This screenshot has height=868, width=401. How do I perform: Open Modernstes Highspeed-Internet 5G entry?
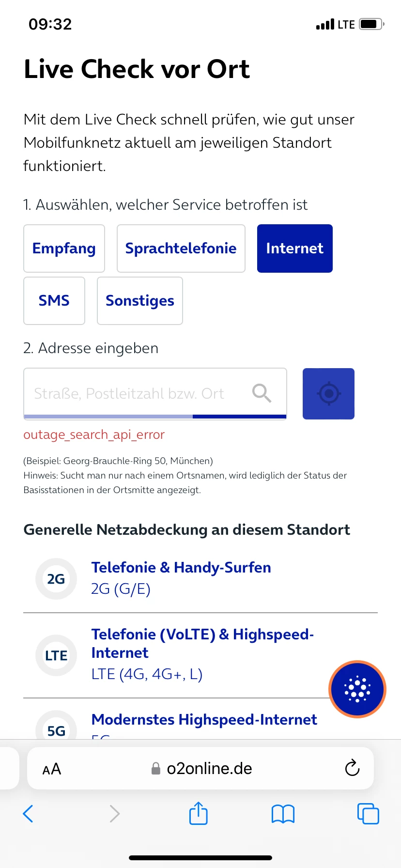point(204,720)
